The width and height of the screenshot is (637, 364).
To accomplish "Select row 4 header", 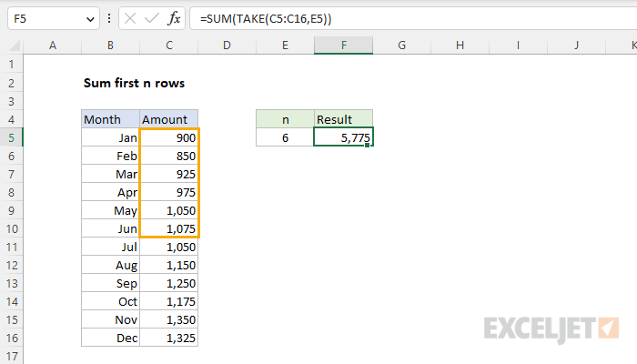I will pyautogui.click(x=11, y=119).
